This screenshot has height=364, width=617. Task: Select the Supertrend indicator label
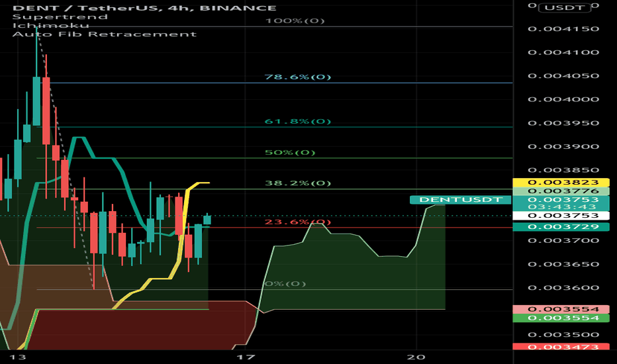pyautogui.click(x=60, y=17)
